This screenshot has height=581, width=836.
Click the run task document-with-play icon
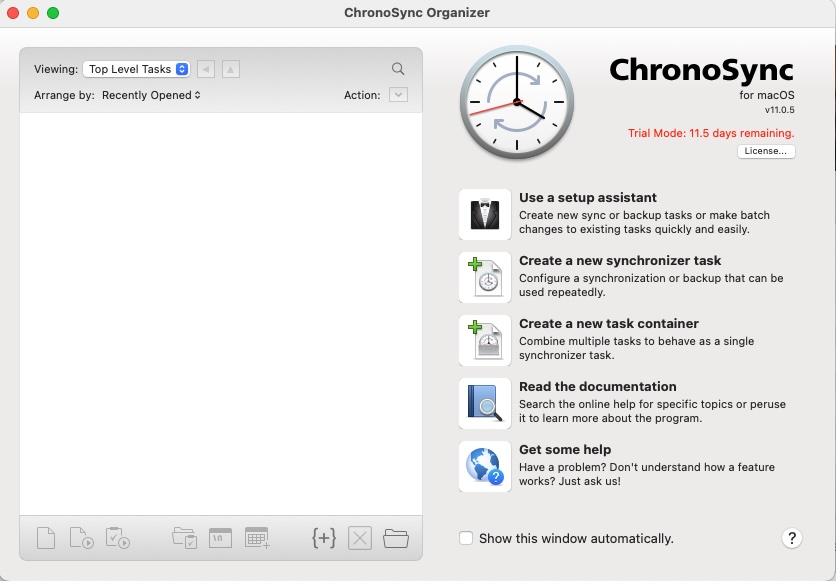tap(82, 538)
